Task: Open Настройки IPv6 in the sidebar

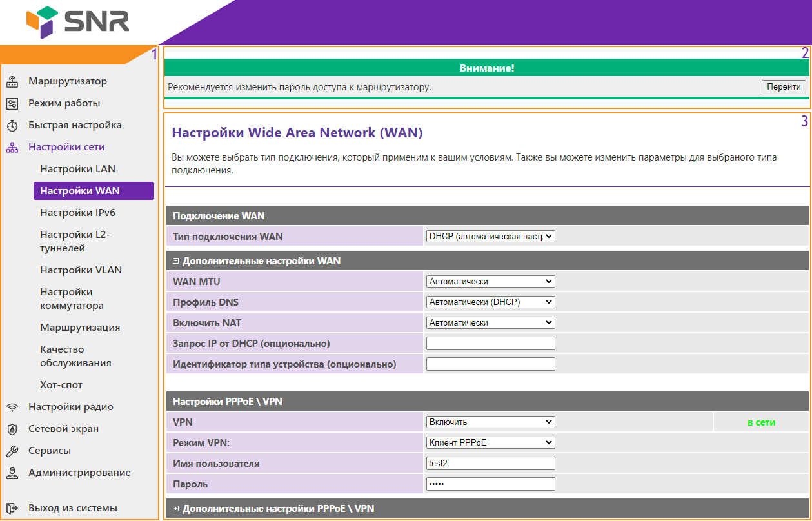Action: tap(77, 213)
